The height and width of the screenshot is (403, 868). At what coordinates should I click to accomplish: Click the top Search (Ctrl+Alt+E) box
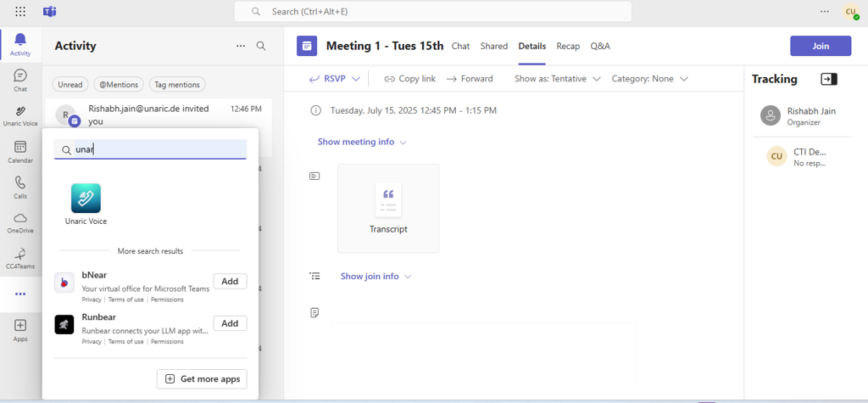[x=433, y=12]
